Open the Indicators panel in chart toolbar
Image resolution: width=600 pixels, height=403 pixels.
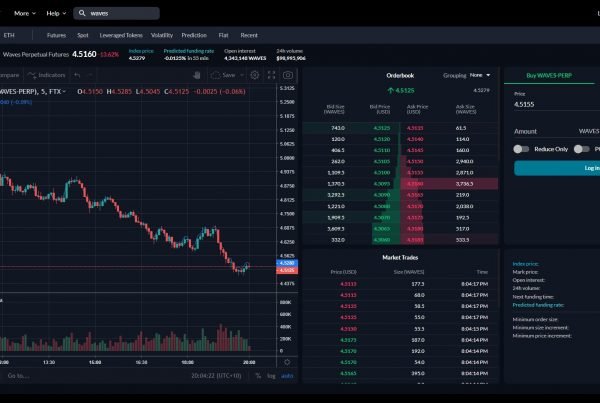coord(46,75)
